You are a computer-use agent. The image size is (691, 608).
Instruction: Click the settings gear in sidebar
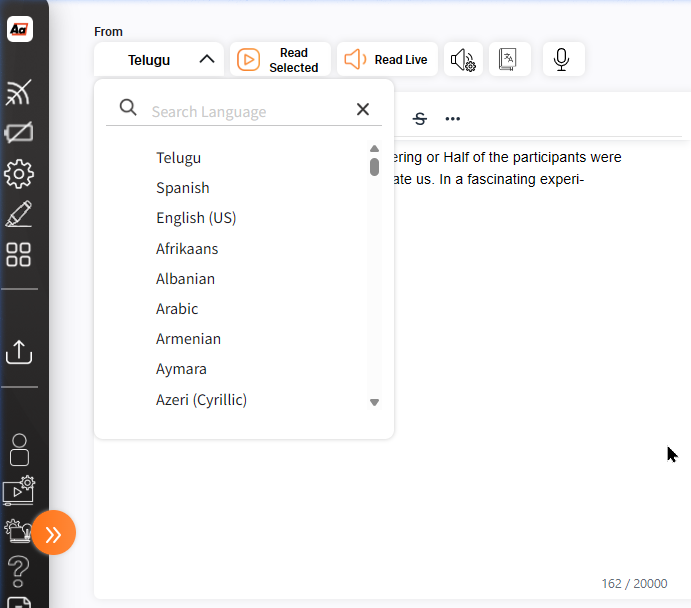(x=19, y=174)
